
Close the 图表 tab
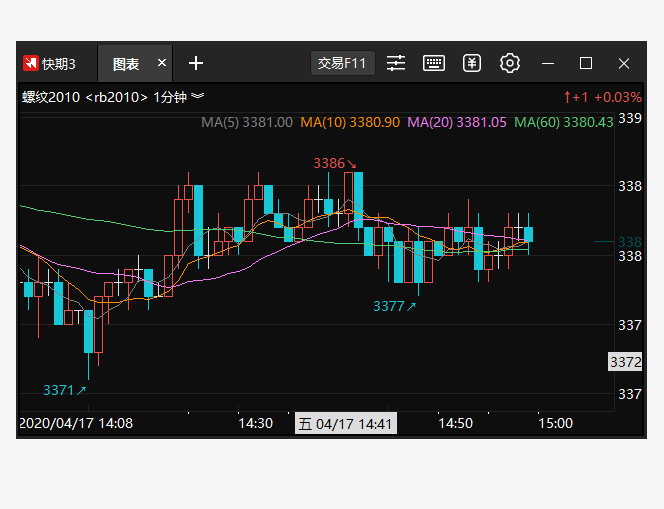[x=162, y=63]
